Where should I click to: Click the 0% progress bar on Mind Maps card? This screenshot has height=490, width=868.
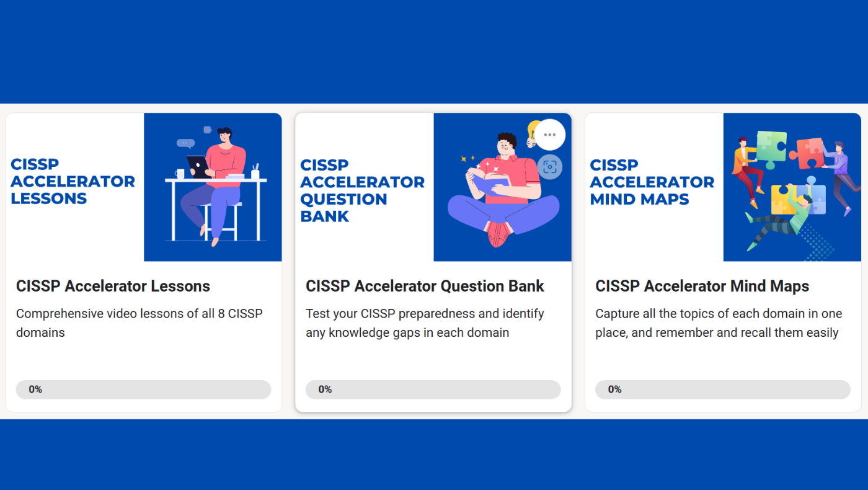[722, 390]
